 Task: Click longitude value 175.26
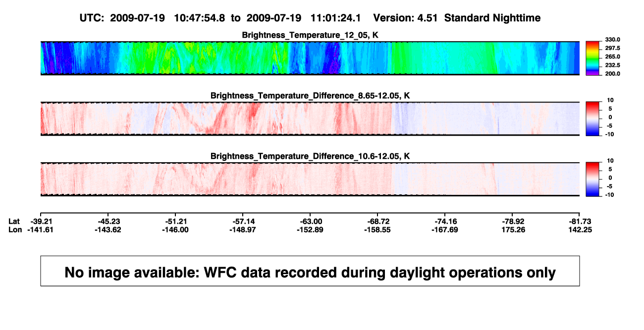click(513, 230)
